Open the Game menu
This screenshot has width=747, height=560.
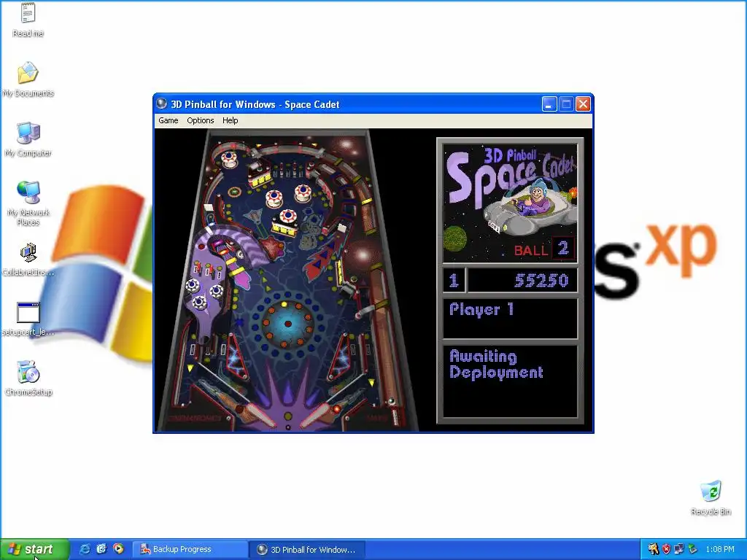[x=169, y=120]
